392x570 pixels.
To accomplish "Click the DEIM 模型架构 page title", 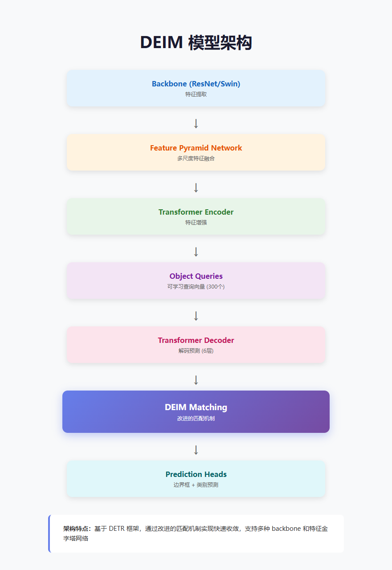I will [x=196, y=43].
